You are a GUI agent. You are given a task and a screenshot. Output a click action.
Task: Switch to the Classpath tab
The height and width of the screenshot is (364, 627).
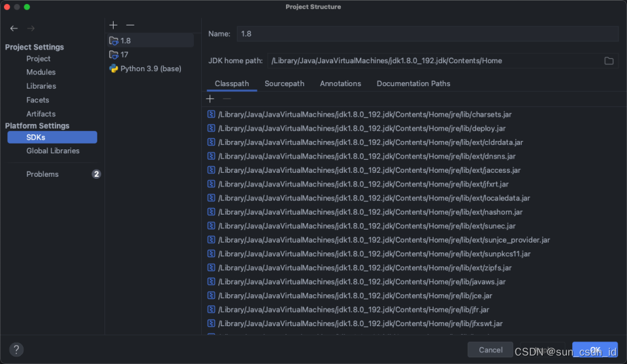coord(232,83)
